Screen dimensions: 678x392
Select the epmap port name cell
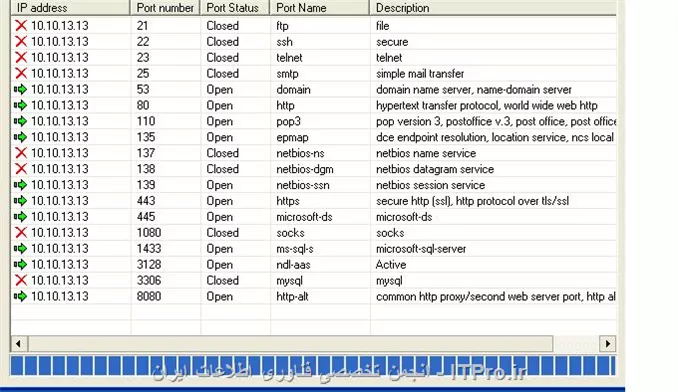(x=292, y=137)
